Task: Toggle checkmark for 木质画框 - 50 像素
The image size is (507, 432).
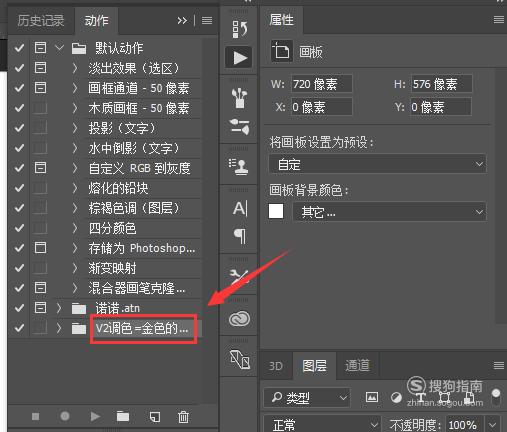Action: [19, 108]
